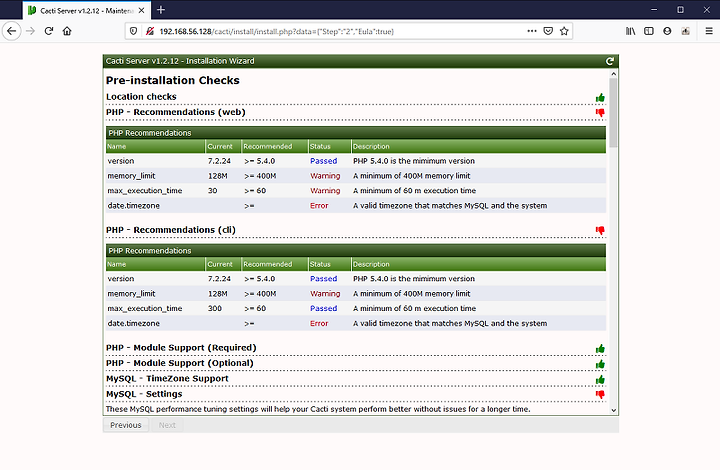This screenshot has height=470, width=720.
Task: Click the wizard vertical scrollbar thumb
Action: tap(613, 112)
